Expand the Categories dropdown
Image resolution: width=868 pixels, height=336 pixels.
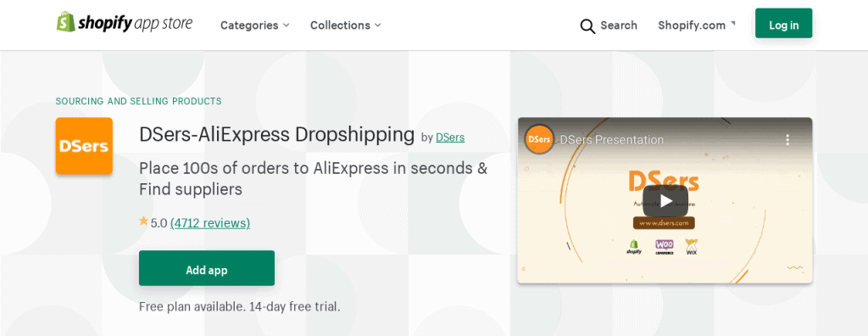pos(254,25)
